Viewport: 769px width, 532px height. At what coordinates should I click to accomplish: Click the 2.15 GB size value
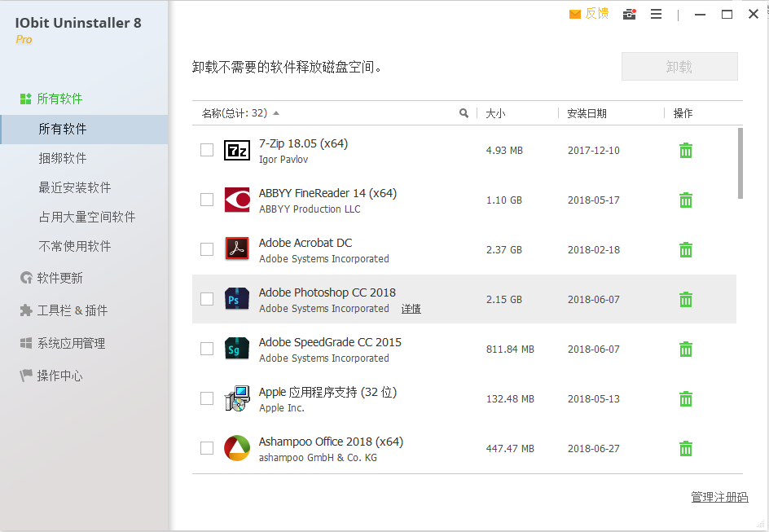[504, 300]
